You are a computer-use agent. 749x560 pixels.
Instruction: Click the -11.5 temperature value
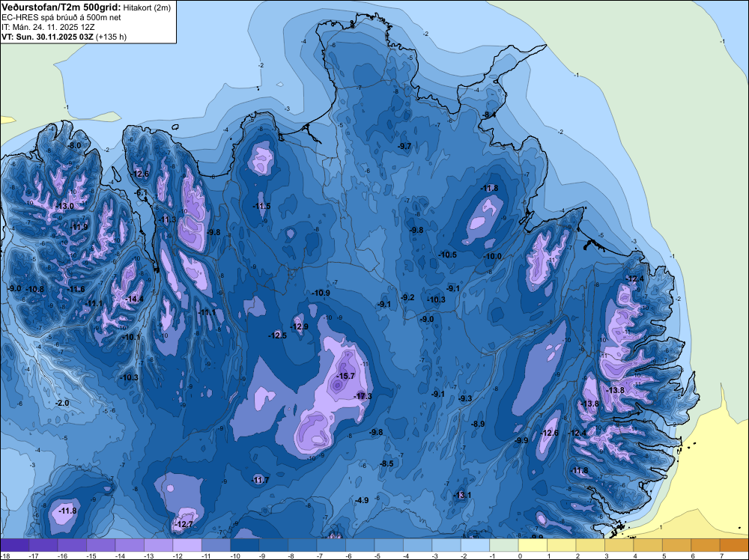[x=261, y=206]
